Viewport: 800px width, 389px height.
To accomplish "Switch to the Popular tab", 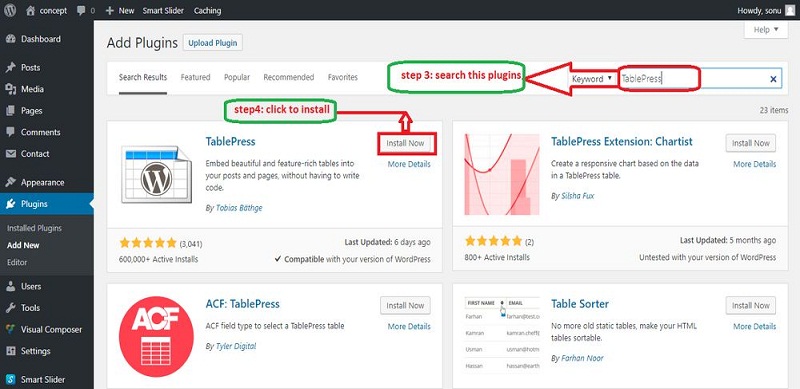I will coord(237,77).
